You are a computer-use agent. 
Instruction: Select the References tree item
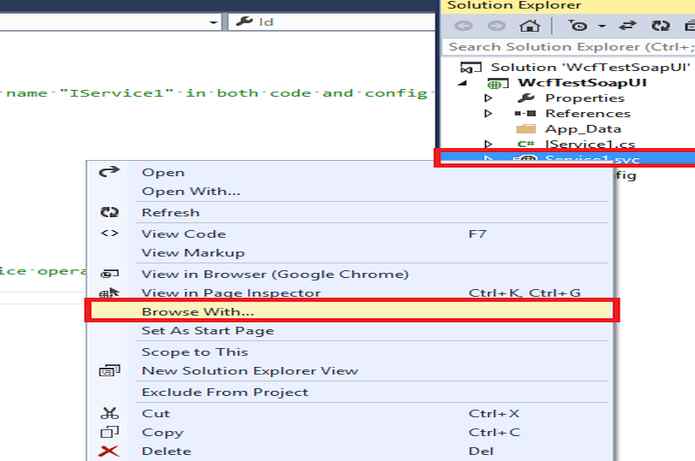pos(588,113)
